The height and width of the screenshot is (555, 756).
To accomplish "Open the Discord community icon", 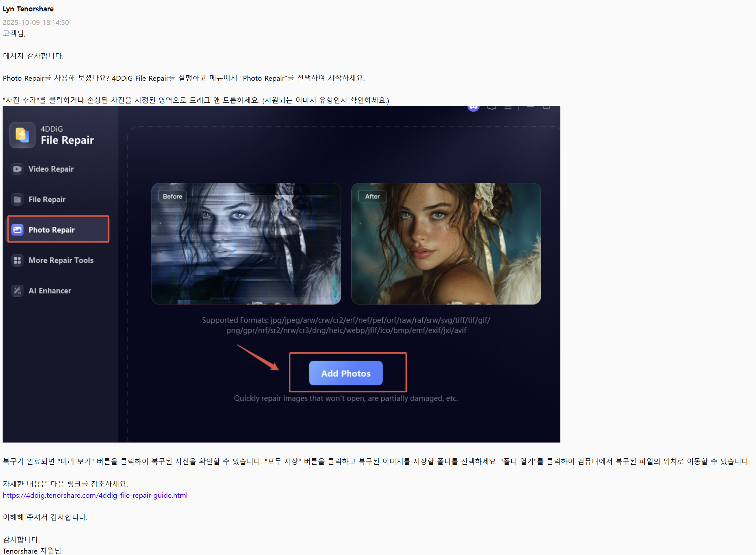I will click(473, 108).
